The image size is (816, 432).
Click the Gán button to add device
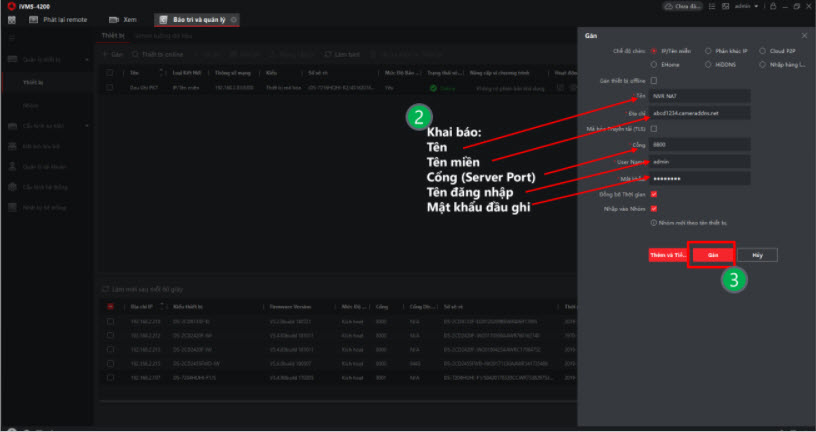point(714,255)
